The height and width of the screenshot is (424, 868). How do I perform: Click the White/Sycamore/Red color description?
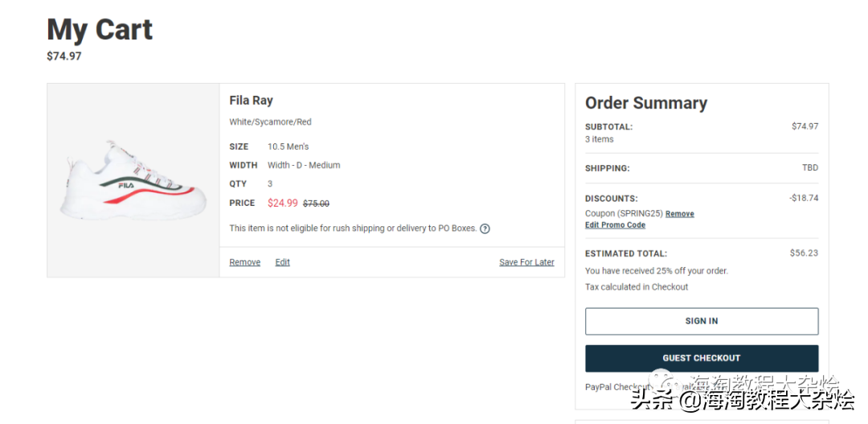click(x=270, y=122)
